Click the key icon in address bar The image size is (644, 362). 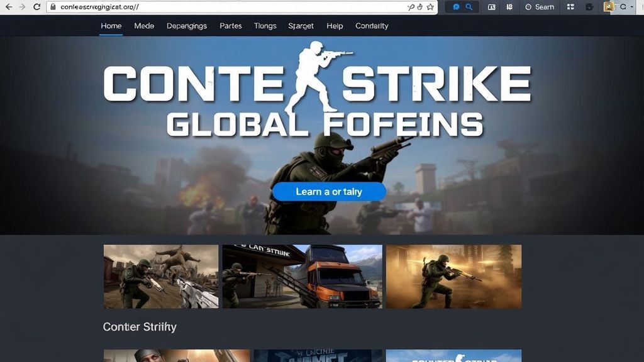(410, 7)
